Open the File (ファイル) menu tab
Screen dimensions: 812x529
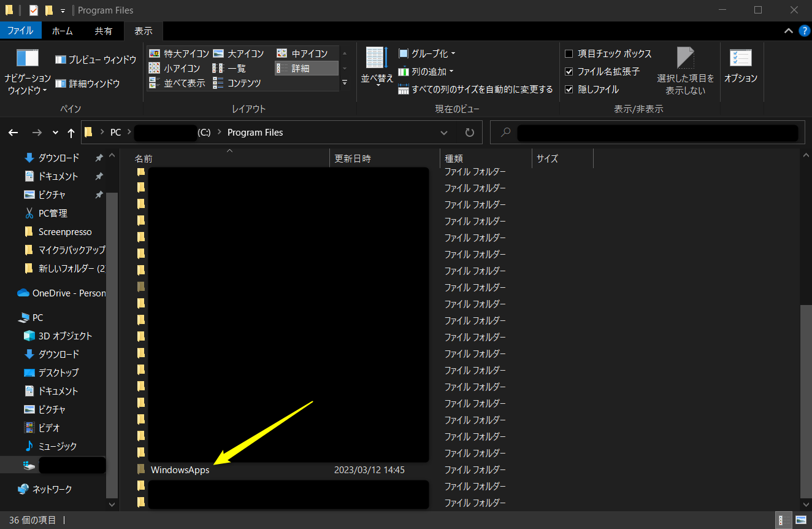[21, 31]
